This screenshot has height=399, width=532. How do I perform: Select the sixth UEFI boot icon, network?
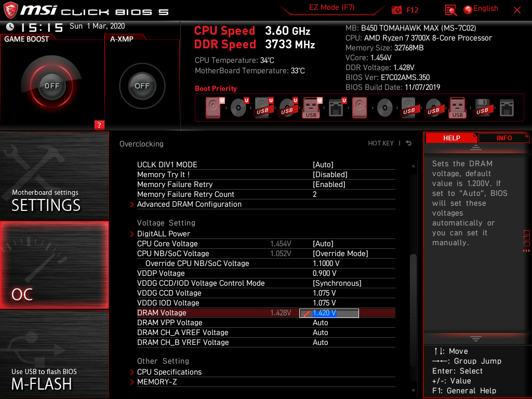[x=337, y=108]
